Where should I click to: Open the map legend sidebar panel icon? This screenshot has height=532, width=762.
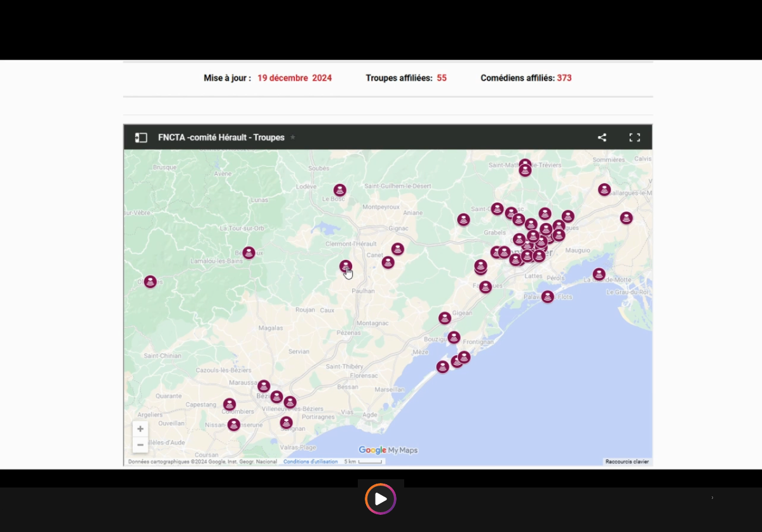coord(141,137)
